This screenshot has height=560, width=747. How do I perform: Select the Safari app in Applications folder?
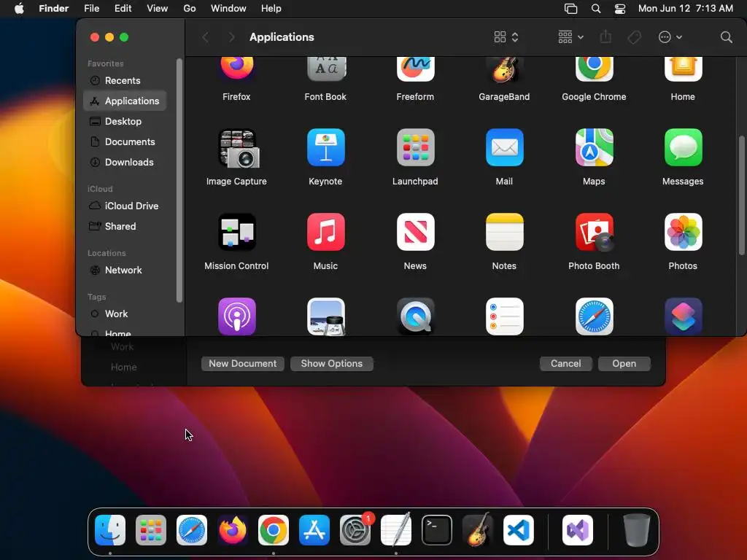[594, 316]
